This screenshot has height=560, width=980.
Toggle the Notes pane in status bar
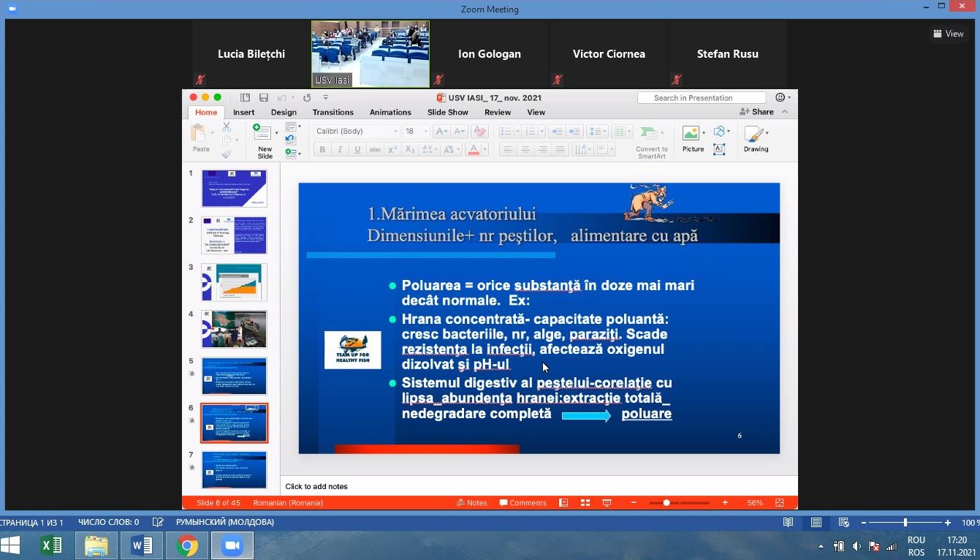[471, 503]
